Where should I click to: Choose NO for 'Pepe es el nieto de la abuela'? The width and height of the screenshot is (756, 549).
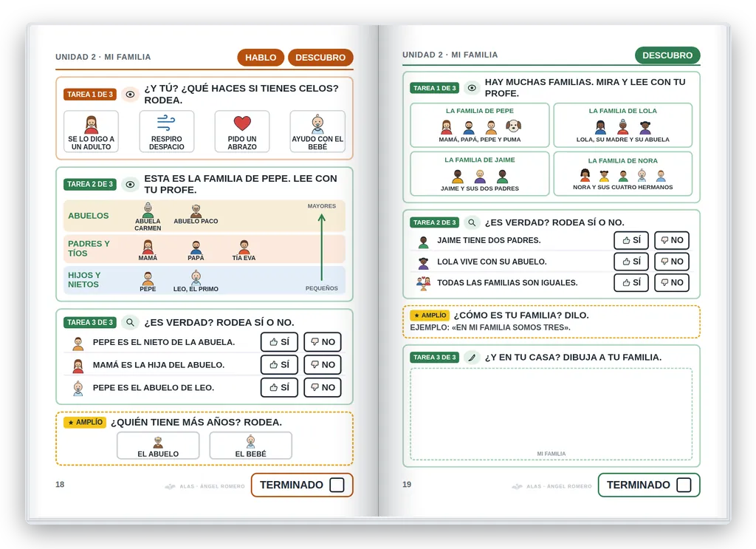323,342
